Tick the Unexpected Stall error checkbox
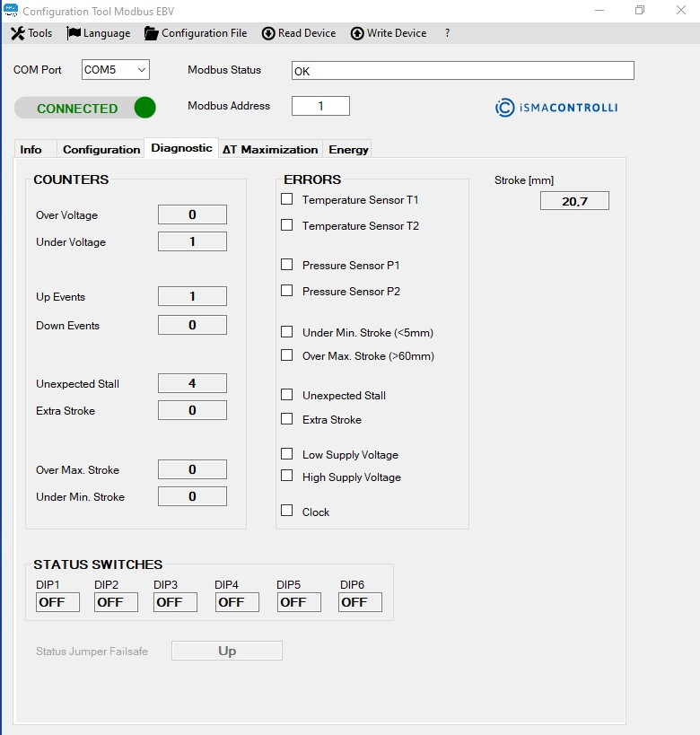Image resolution: width=700 pixels, height=735 pixels. [x=287, y=395]
